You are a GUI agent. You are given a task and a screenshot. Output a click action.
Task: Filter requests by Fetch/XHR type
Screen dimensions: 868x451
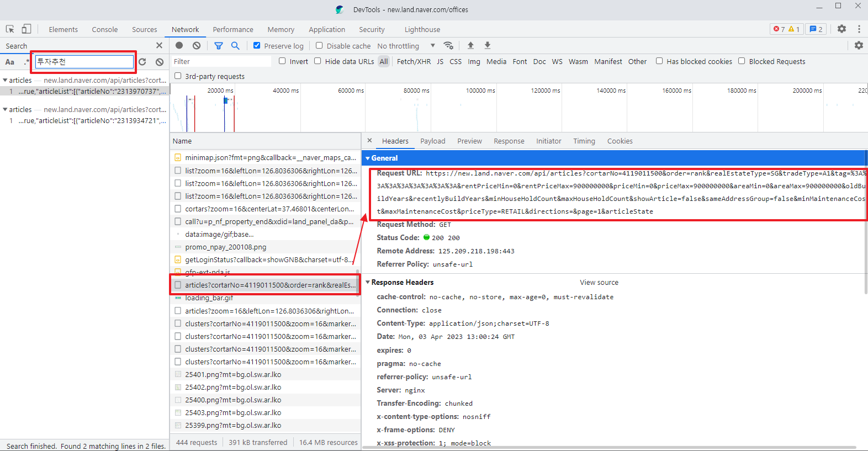(x=414, y=61)
